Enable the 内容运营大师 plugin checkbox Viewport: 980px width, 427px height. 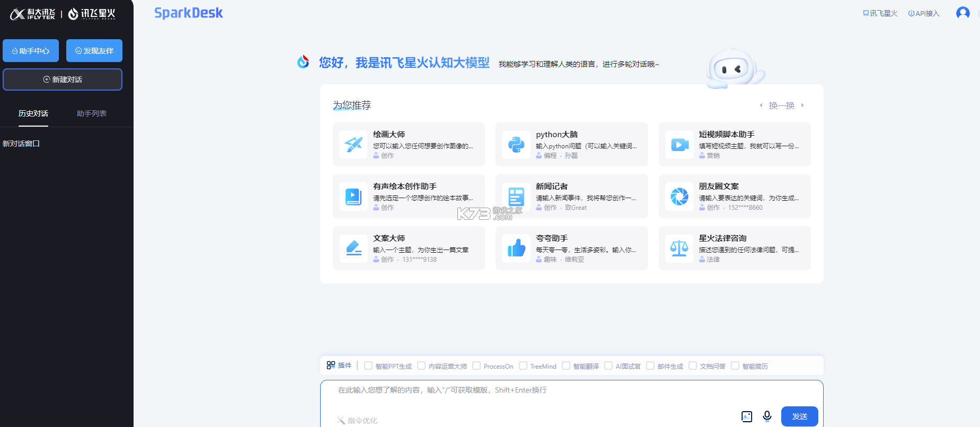click(421, 366)
